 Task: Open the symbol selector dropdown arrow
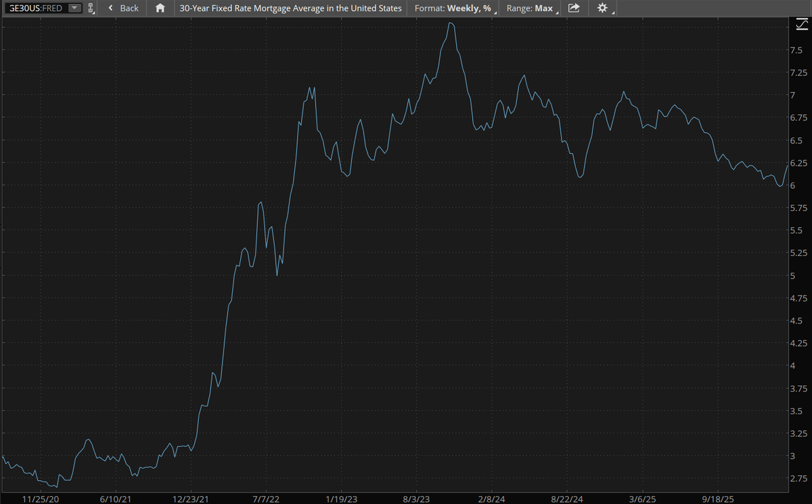74,8
